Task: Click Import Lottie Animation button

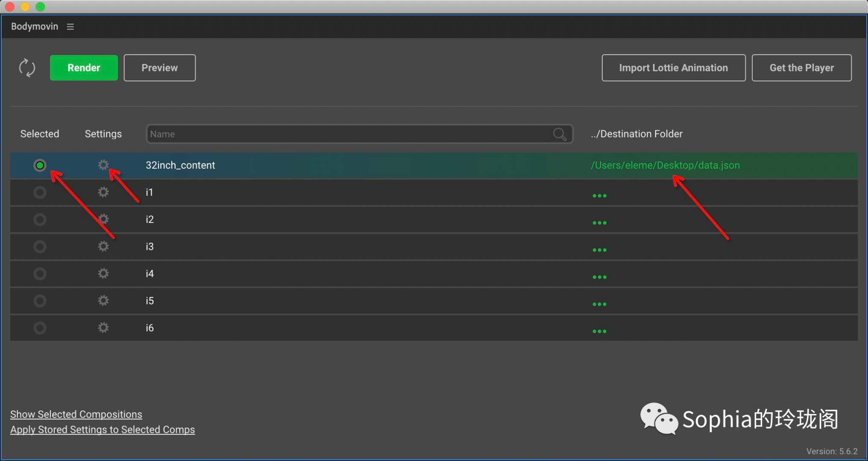Action: pyautogui.click(x=673, y=68)
